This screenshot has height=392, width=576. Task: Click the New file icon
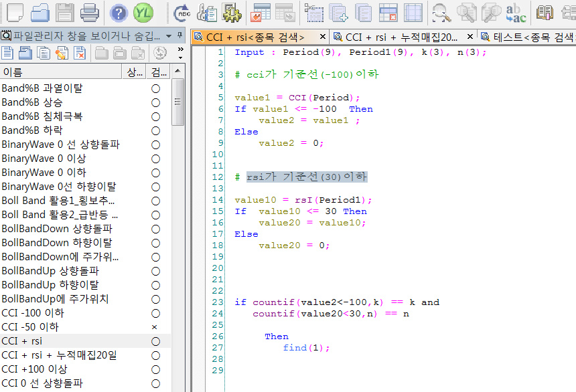pyautogui.click(x=15, y=11)
